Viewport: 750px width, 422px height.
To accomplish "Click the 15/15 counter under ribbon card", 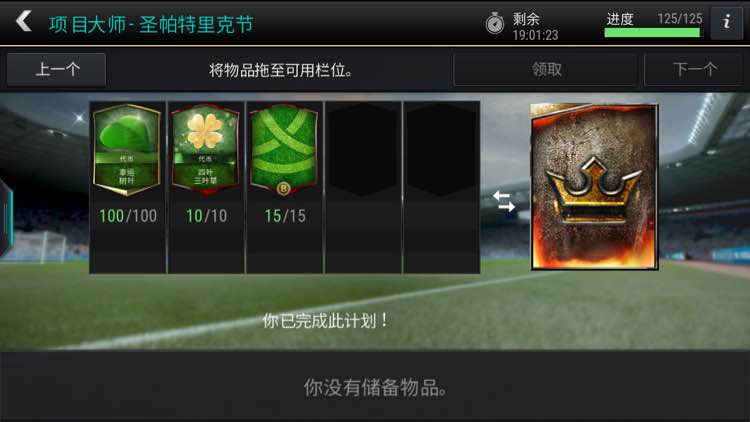I will [285, 216].
